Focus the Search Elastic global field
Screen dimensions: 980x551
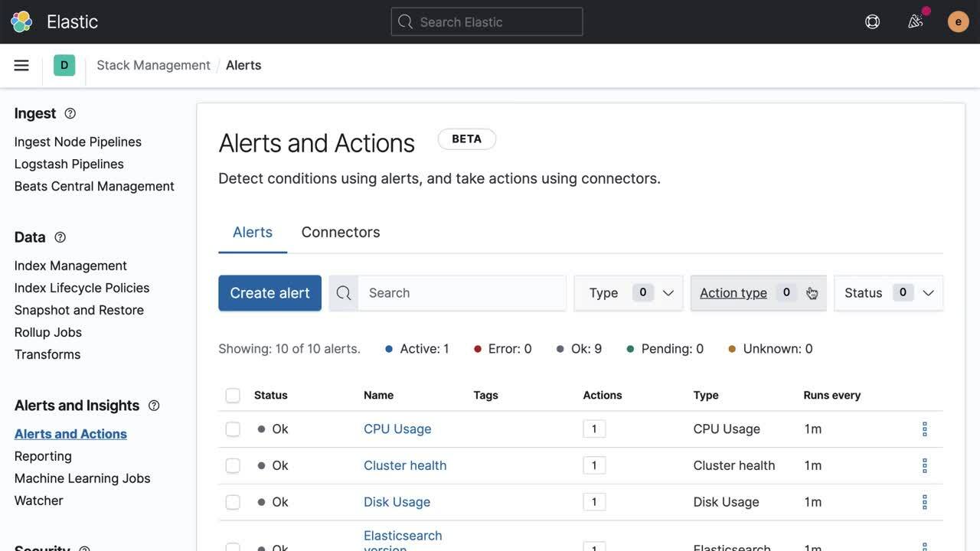487,21
